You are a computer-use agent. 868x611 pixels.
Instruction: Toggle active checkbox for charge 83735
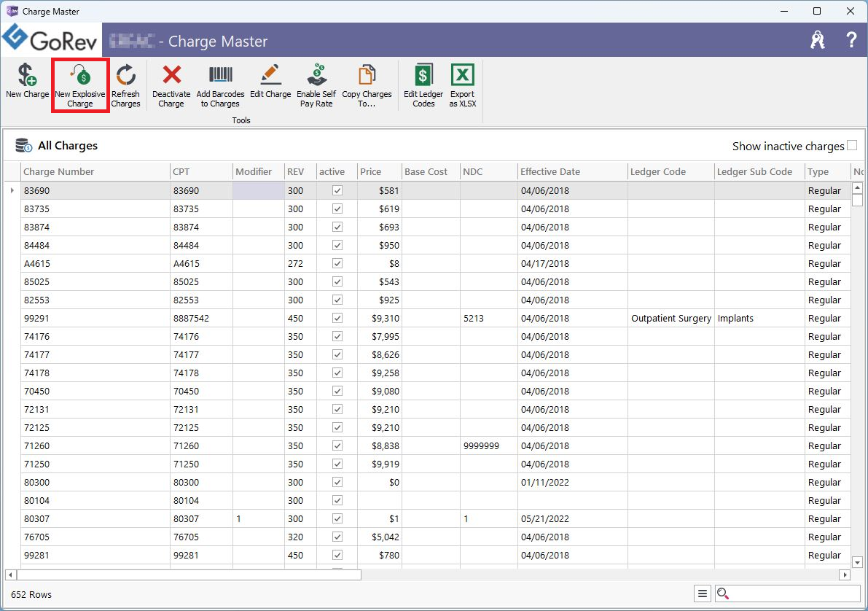tap(337, 209)
